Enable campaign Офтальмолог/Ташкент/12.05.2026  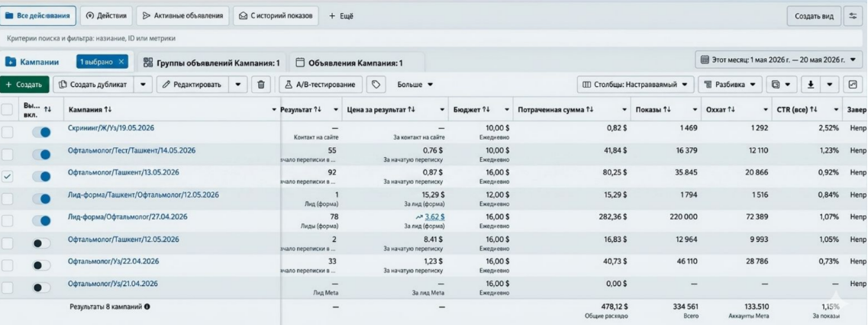pyautogui.click(x=41, y=243)
